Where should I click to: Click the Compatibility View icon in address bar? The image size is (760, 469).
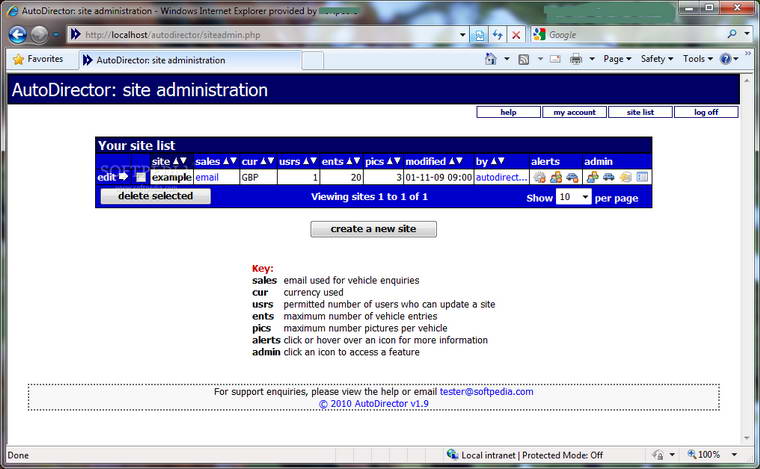point(479,35)
